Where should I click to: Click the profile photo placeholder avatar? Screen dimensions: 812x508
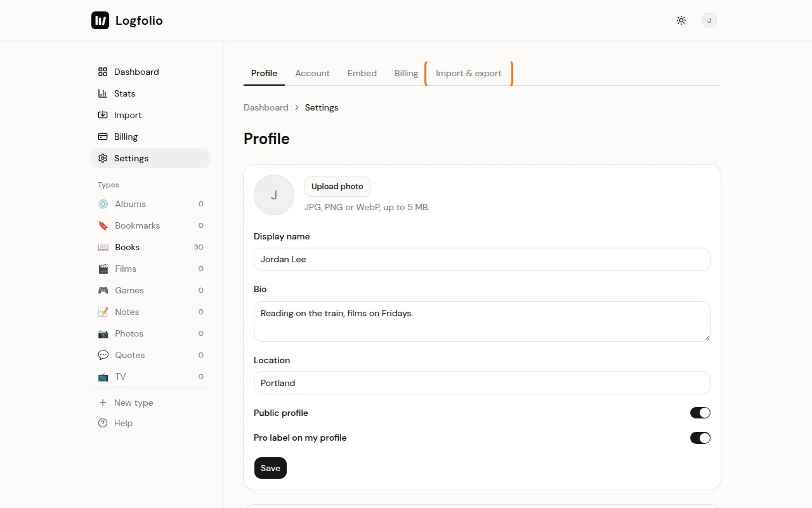pyautogui.click(x=274, y=195)
